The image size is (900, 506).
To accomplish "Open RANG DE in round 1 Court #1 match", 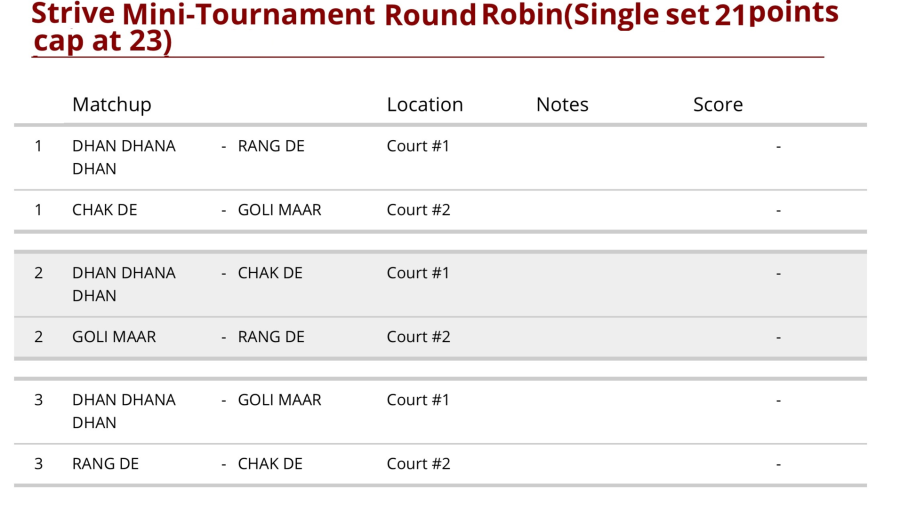I will (271, 146).
